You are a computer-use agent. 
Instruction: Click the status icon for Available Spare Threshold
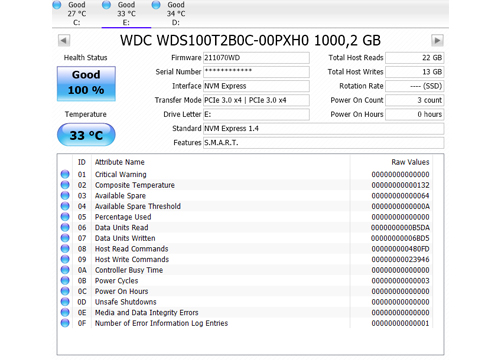pyautogui.click(x=65, y=206)
